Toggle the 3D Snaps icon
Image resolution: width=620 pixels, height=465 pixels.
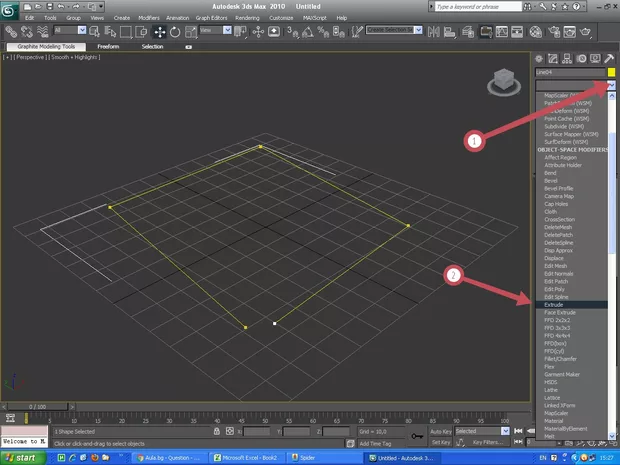click(293, 32)
